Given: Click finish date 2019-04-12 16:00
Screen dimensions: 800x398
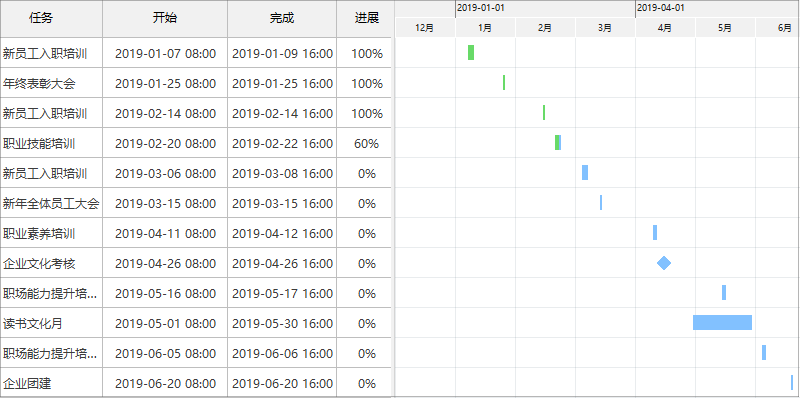Looking at the screenshot, I should coord(282,234).
